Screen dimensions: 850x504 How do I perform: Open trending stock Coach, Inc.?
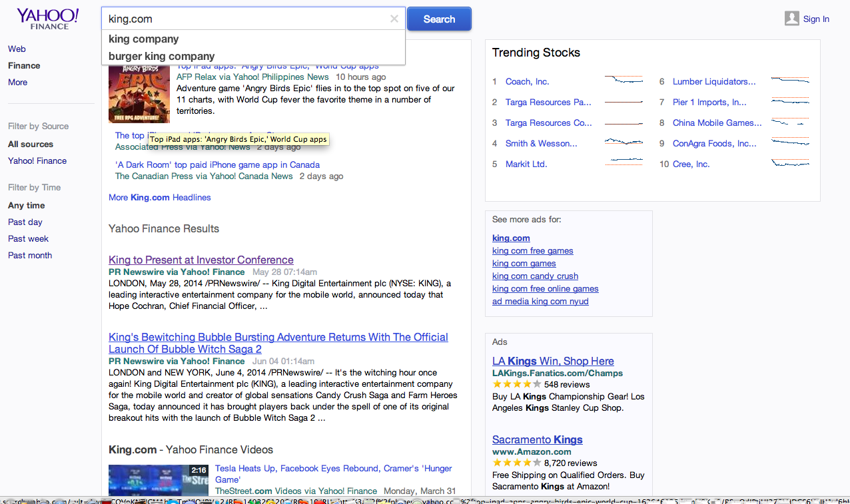528,81
